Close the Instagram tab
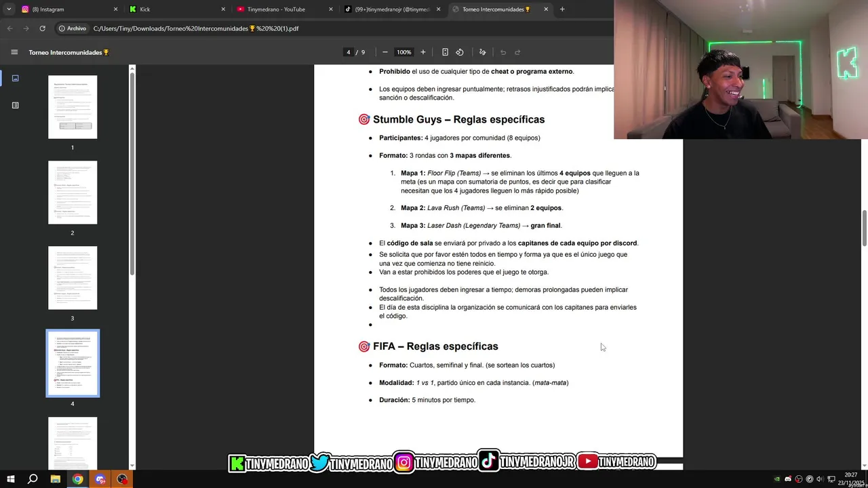Viewport: 868px width, 488px height. 115,9
